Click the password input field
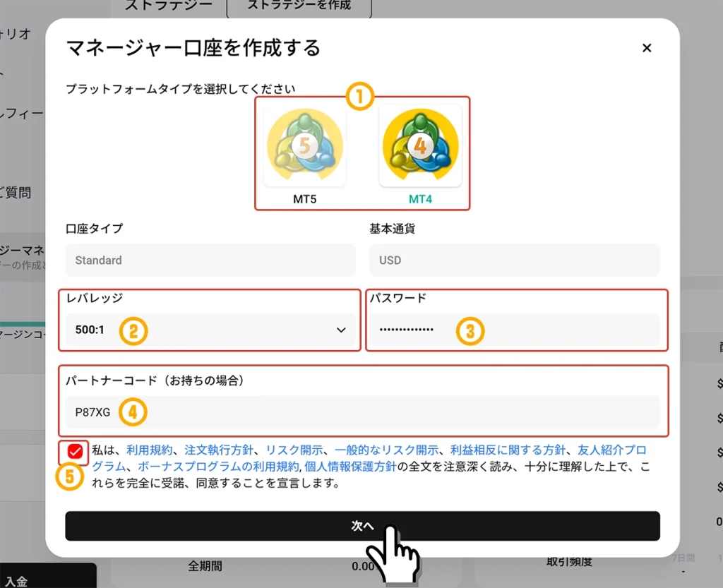Screen dimensions: 723x588 [515, 330]
